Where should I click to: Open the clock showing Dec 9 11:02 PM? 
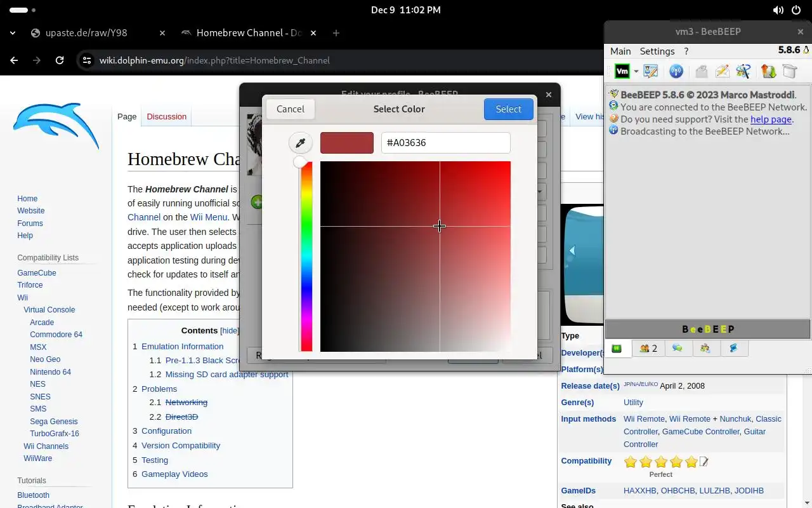tap(406, 10)
